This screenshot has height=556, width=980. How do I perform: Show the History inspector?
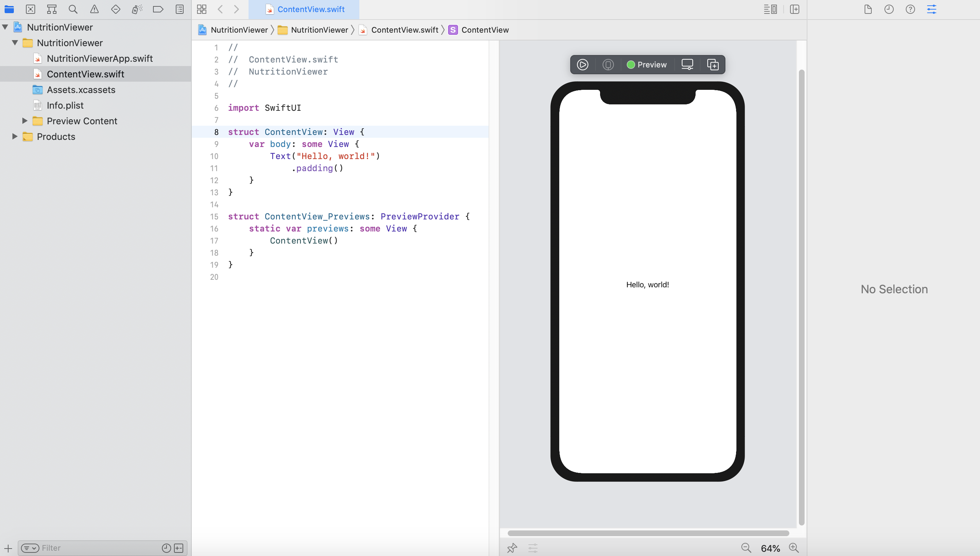889,9
